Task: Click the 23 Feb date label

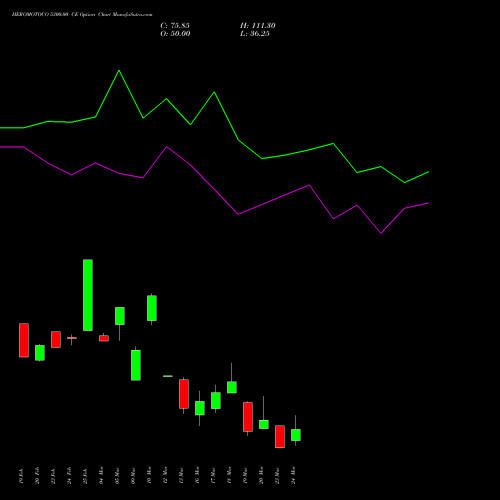Action: [x=53, y=476]
